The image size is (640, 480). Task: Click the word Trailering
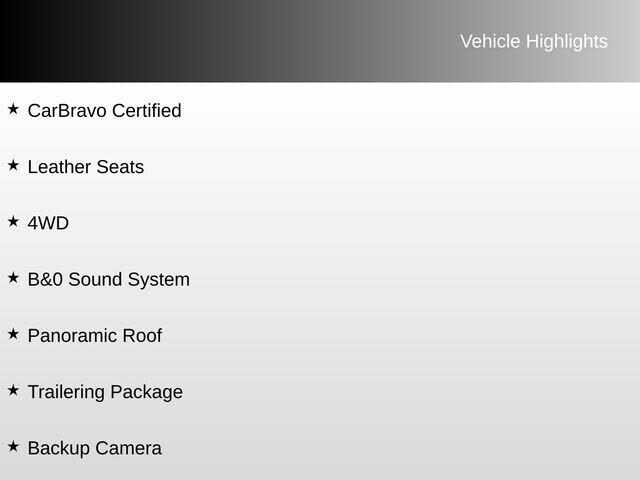tap(66, 392)
